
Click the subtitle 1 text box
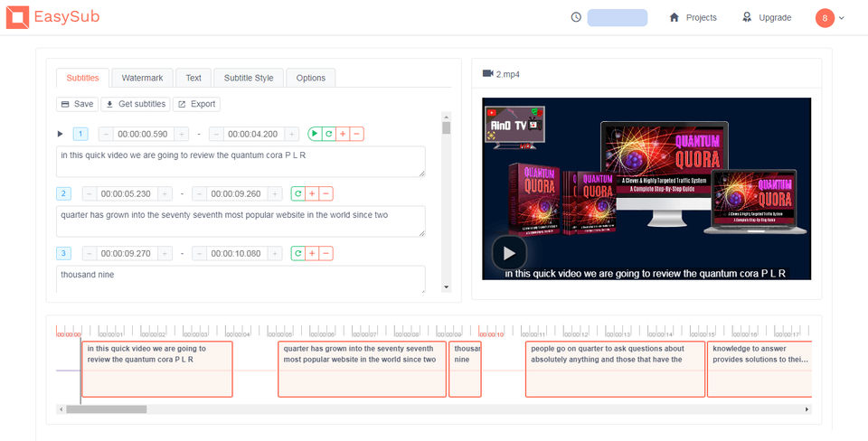[241, 162]
